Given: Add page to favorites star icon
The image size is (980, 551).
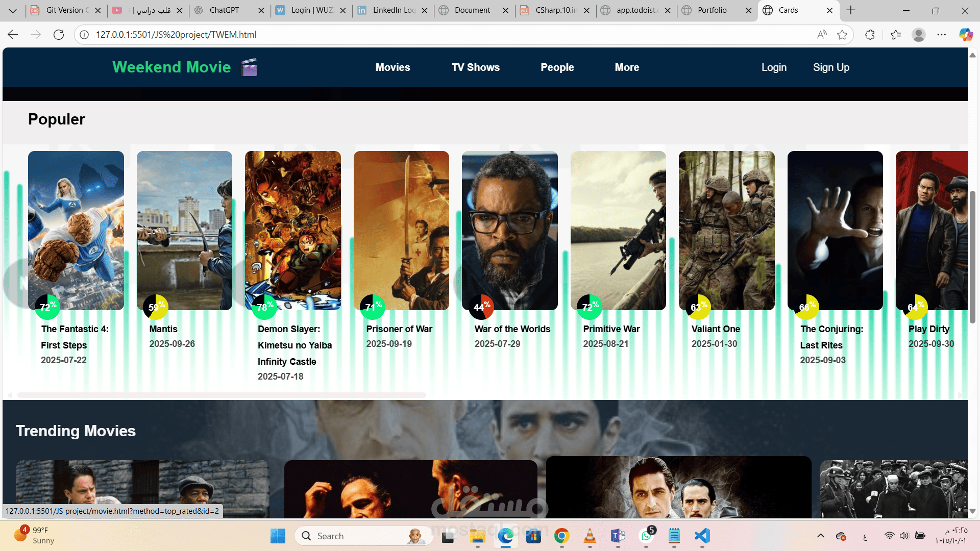Looking at the screenshot, I should point(842,35).
